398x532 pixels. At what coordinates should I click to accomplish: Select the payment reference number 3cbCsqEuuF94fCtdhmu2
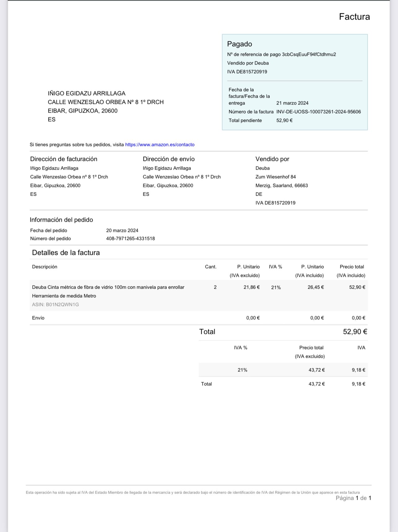pyautogui.click(x=309, y=55)
